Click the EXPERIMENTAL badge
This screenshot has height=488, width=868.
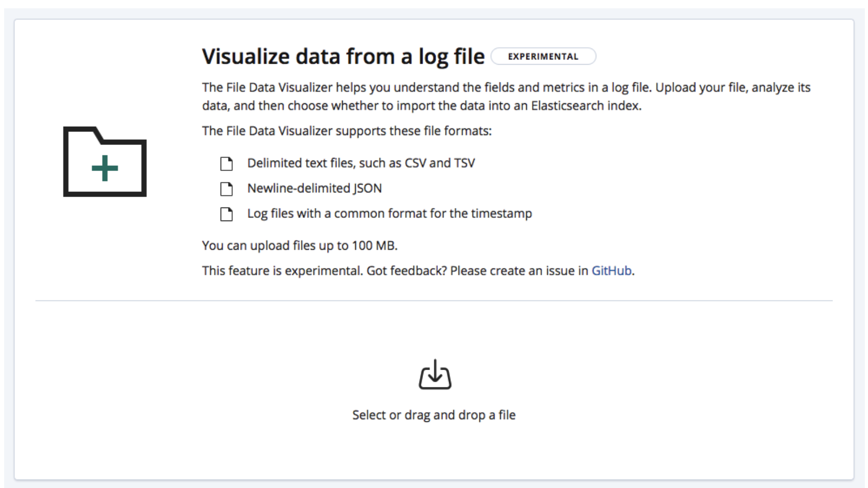(544, 57)
